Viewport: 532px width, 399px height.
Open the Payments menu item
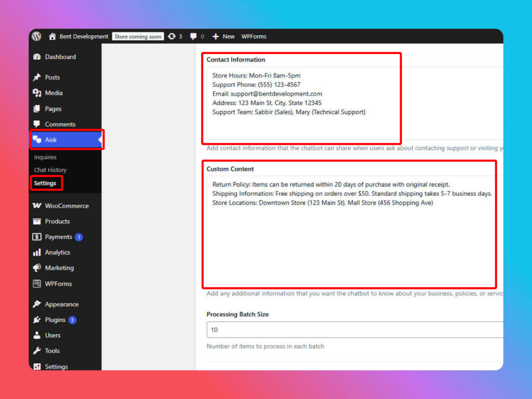58,237
